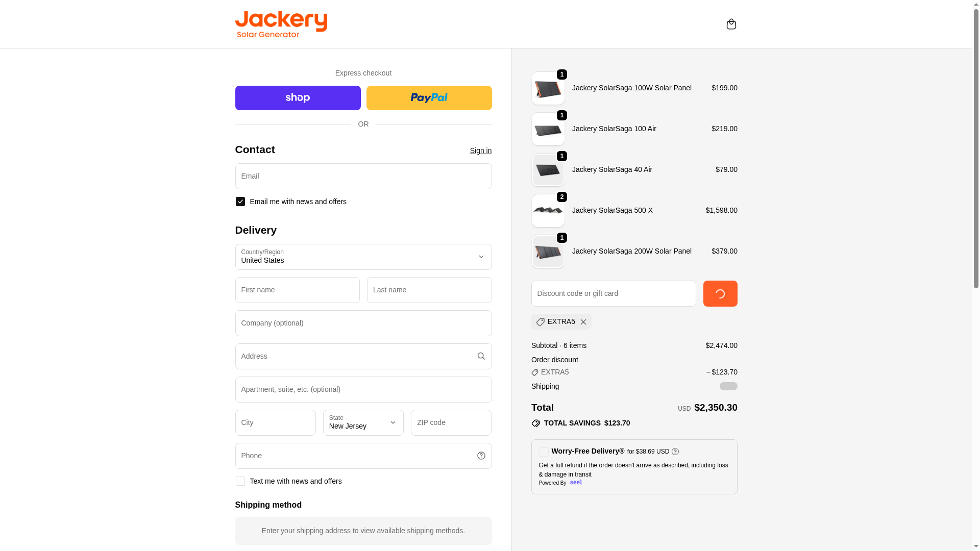This screenshot has height=551, width=980.
Task: Click the Seel powered-by logo
Action: pos(576,483)
